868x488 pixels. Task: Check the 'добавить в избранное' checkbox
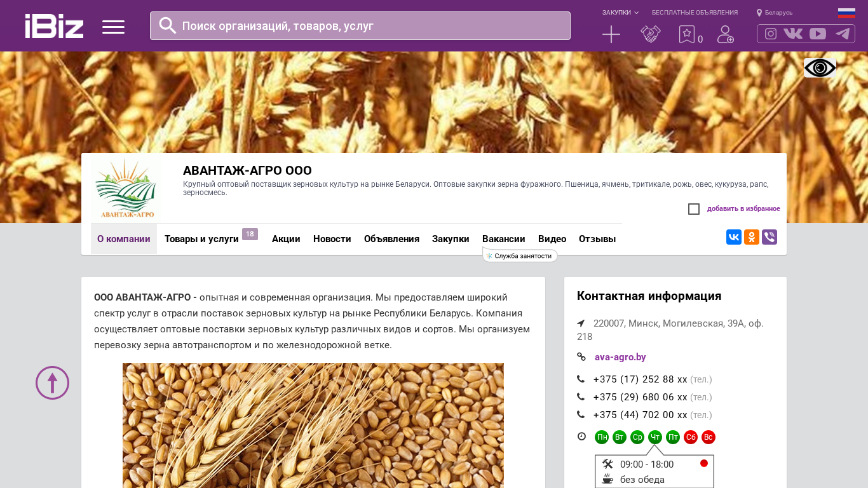(x=694, y=209)
